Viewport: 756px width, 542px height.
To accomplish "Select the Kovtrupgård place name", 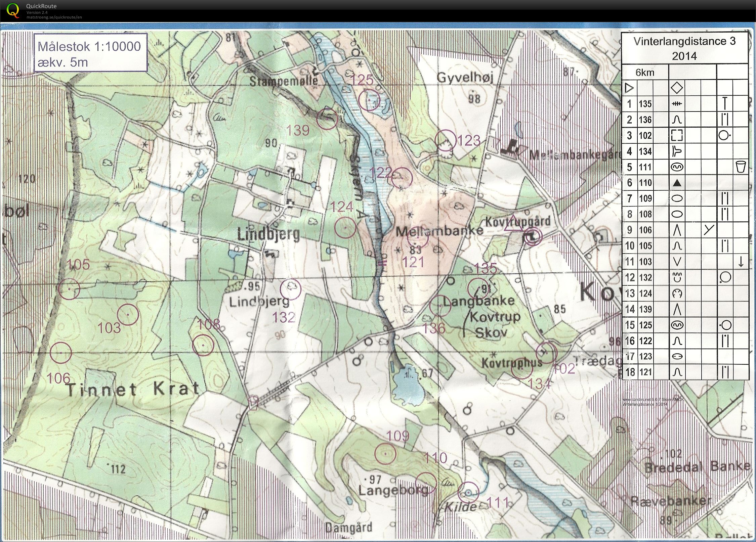I will click(518, 221).
